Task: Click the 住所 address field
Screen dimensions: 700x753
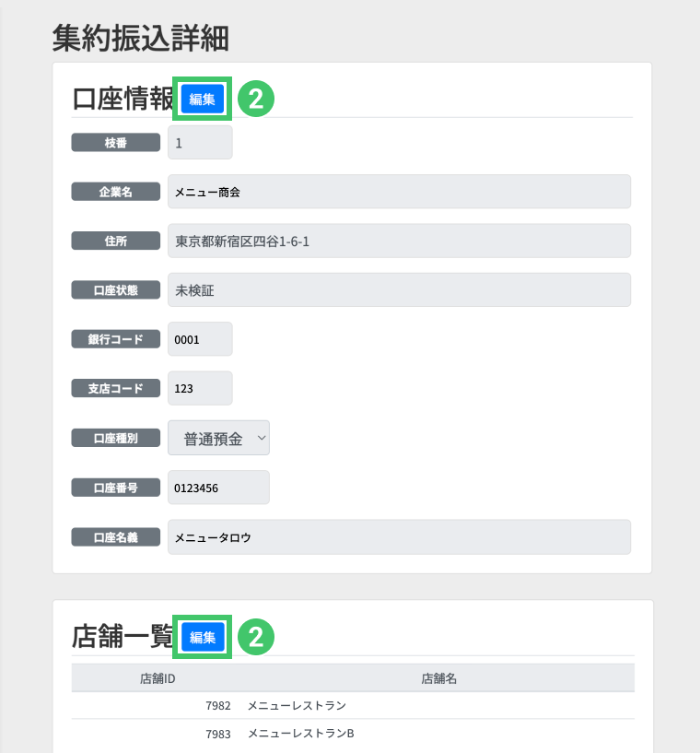Action: [398, 241]
